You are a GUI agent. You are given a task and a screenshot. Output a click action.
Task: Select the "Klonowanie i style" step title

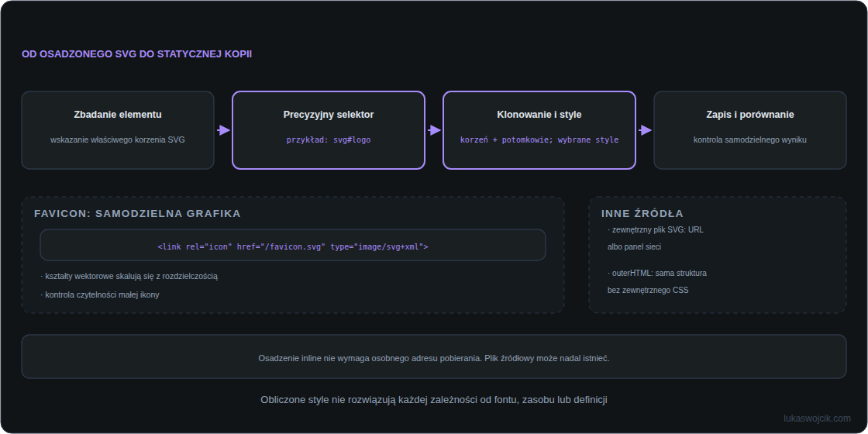[539, 115]
